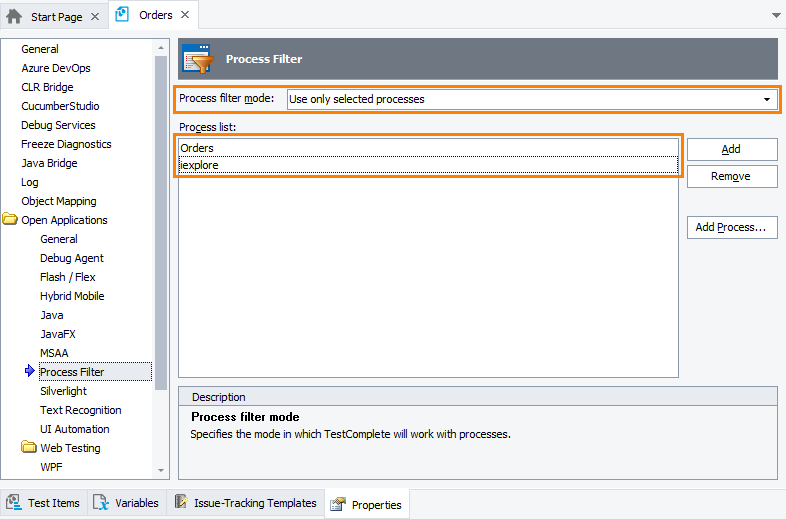Screen dimensions: 786x519
Task: Select CucumberStudio option
Action: click(x=60, y=106)
